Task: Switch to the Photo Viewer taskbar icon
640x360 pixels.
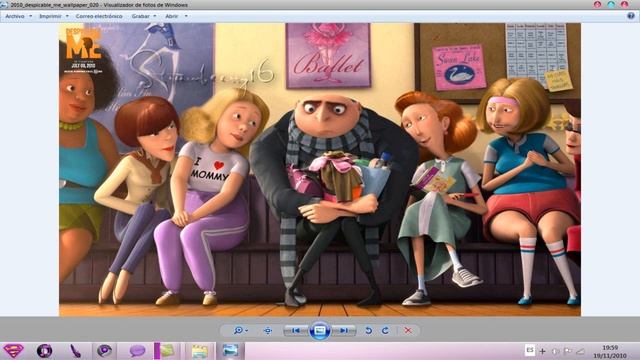Action: [231, 351]
